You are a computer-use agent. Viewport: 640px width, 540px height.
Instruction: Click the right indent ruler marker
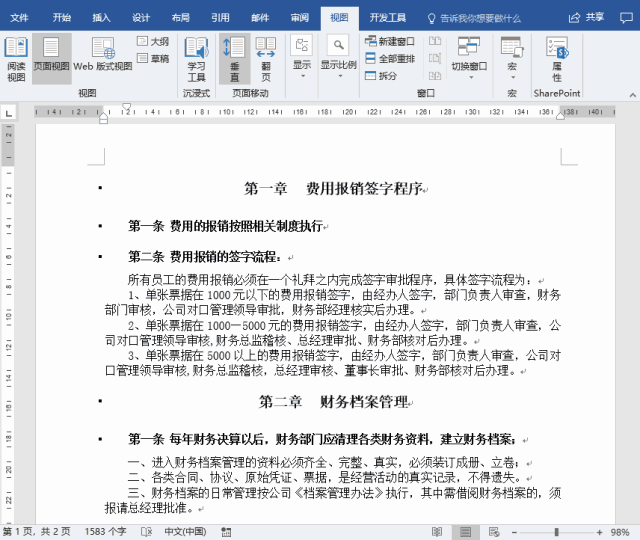coord(560,116)
